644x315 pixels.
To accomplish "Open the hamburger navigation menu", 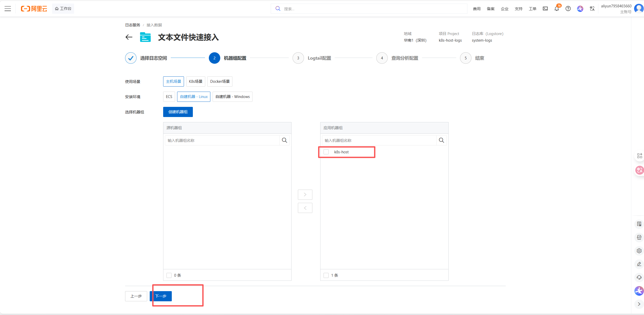I will (8, 9).
